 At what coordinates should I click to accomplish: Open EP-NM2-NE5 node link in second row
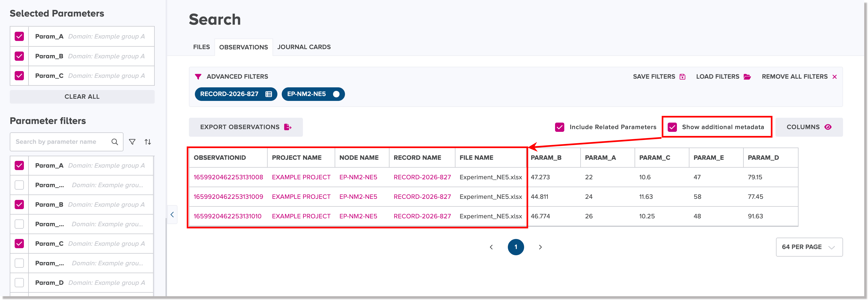[x=358, y=197]
